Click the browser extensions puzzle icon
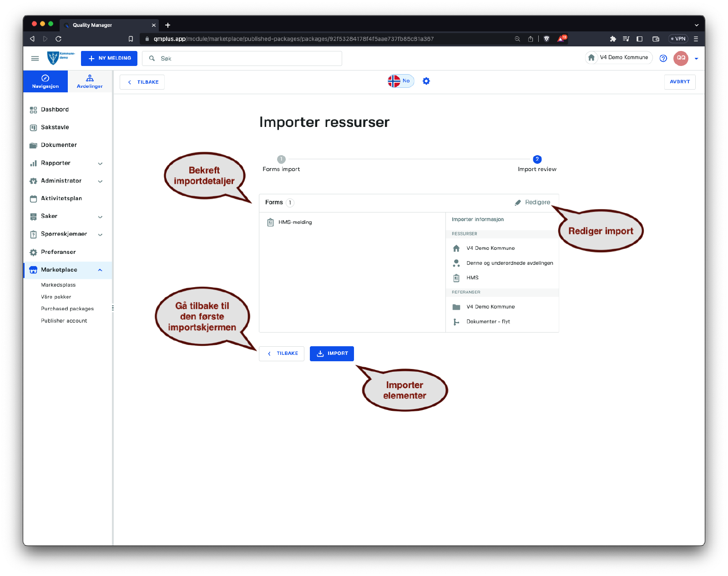 613,39
